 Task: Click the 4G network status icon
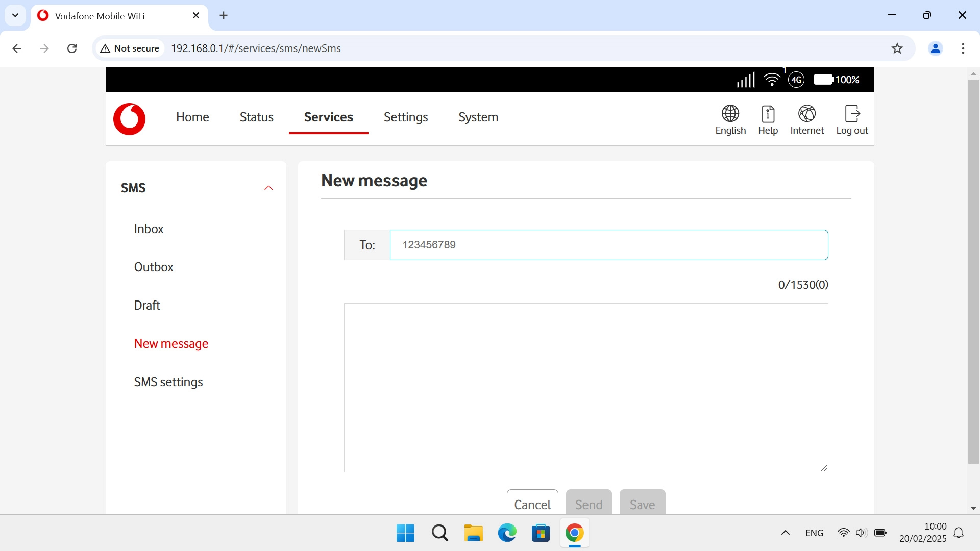[x=796, y=80]
